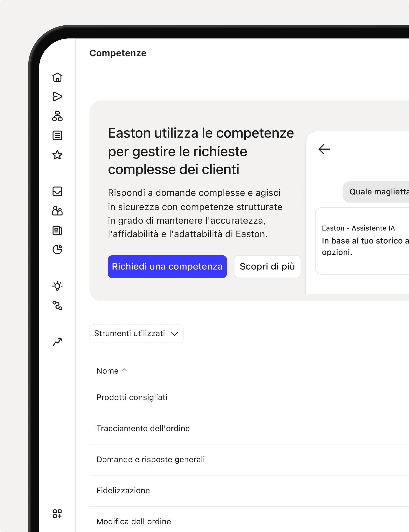Open the people contacts icon
409x532 pixels.
coord(57,211)
